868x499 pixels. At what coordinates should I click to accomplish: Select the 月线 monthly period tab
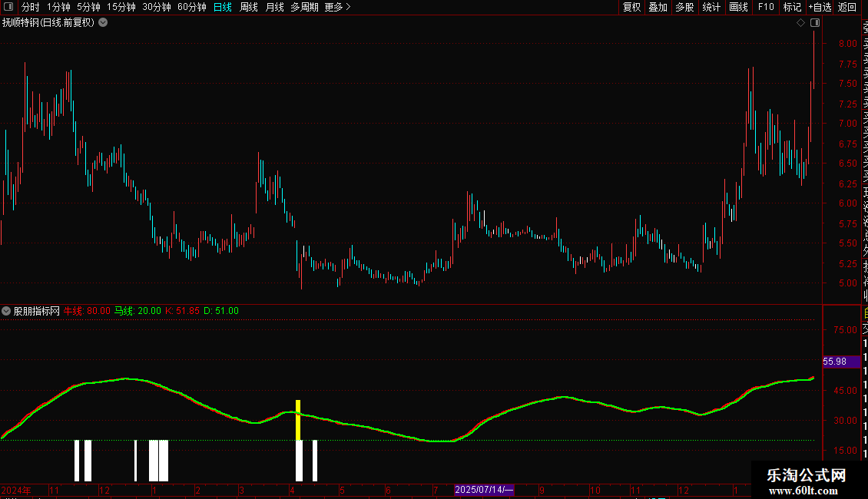click(274, 7)
